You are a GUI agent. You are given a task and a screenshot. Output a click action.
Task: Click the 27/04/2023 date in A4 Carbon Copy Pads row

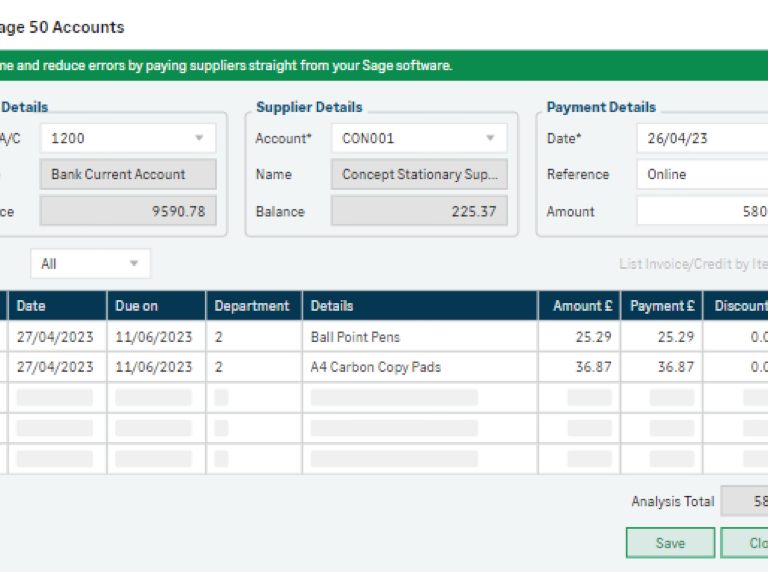(x=57, y=367)
